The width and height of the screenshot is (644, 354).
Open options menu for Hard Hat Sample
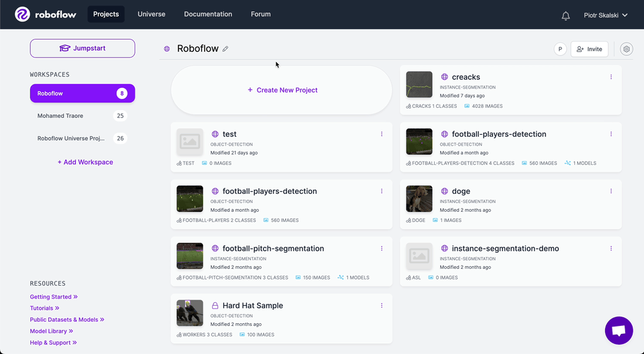(382, 306)
